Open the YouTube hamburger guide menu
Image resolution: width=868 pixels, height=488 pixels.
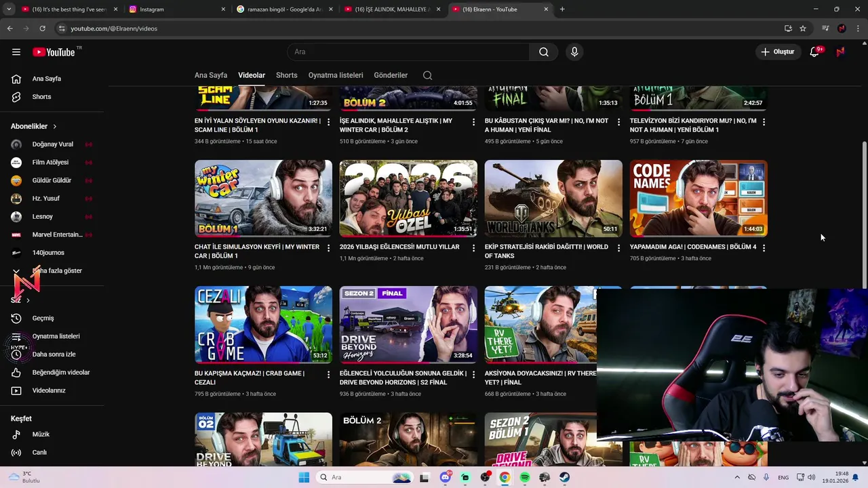click(x=16, y=52)
